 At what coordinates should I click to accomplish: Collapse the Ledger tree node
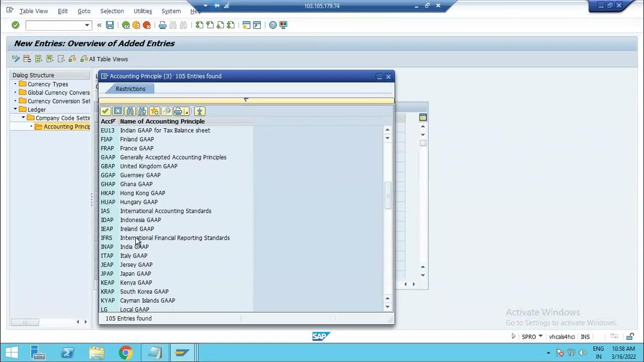(16, 109)
